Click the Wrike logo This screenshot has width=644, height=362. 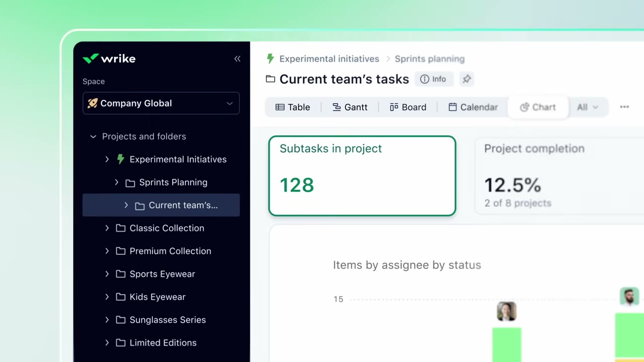[x=109, y=58]
